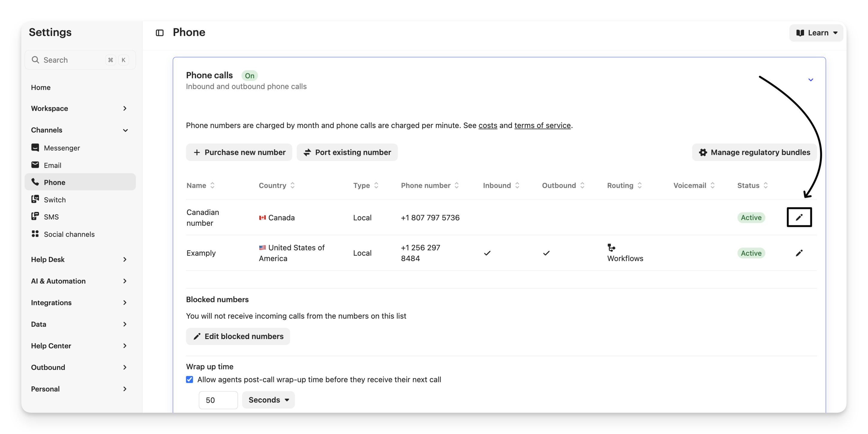Open the Learn dropdown menu
The height and width of the screenshot is (434, 868).
[816, 33]
